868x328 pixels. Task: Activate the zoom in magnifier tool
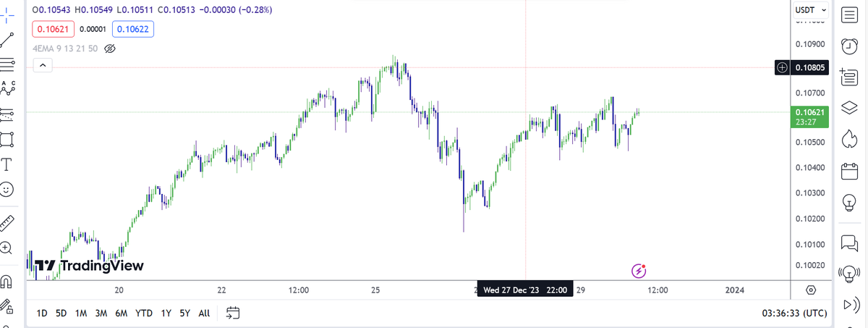click(x=7, y=248)
